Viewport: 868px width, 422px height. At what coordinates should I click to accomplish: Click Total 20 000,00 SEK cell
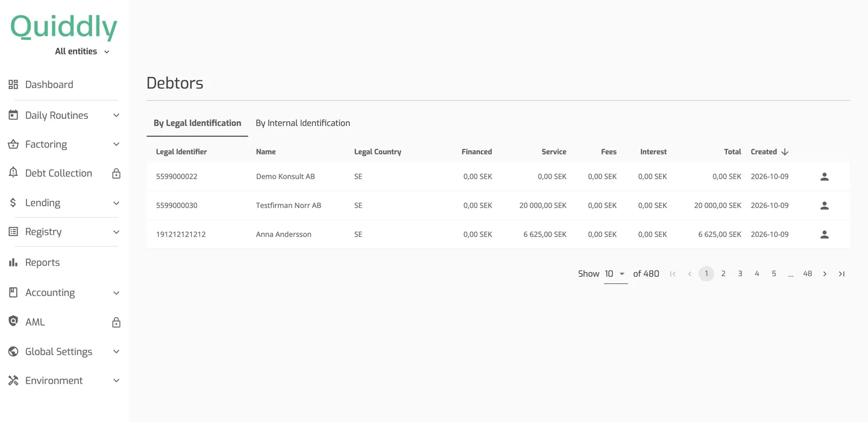click(718, 206)
